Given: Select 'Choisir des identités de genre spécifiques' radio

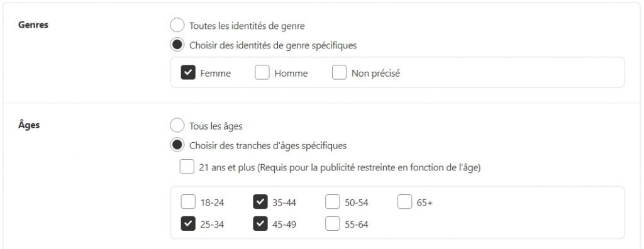Looking at the screenshot, I should point(177,45).
